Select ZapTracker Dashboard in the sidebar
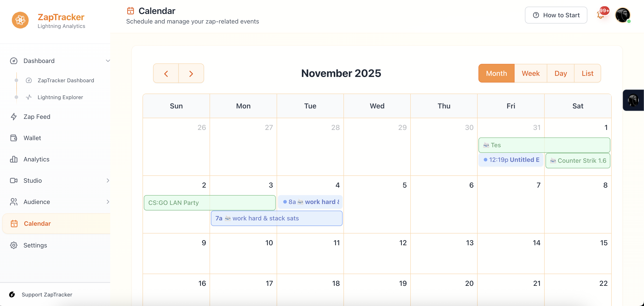The height and width of the screenshot is (306, 644). click(x=66, y=80)
